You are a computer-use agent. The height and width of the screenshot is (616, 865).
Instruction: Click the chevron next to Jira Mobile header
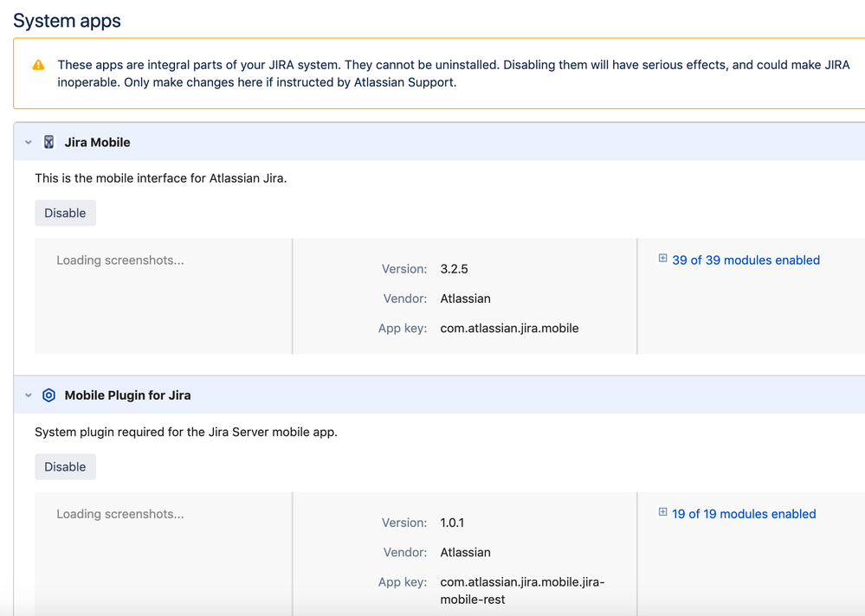pyautogui.click(x=28, y=141)
